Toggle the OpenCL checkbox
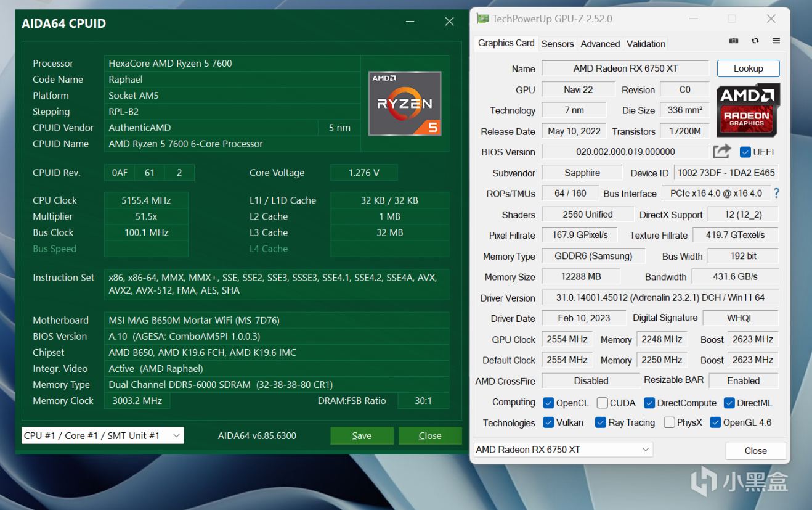This screenshot has width=812, height=510. [548, 403]
